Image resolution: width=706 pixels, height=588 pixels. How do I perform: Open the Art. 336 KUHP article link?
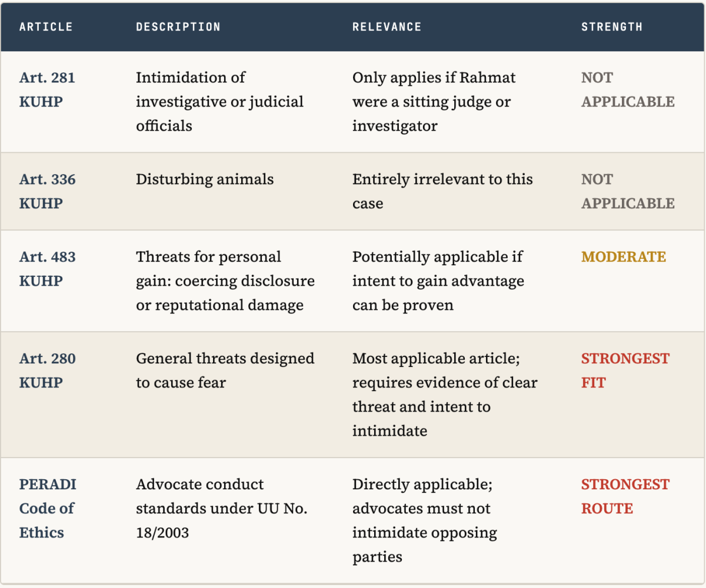pos(48,191)
